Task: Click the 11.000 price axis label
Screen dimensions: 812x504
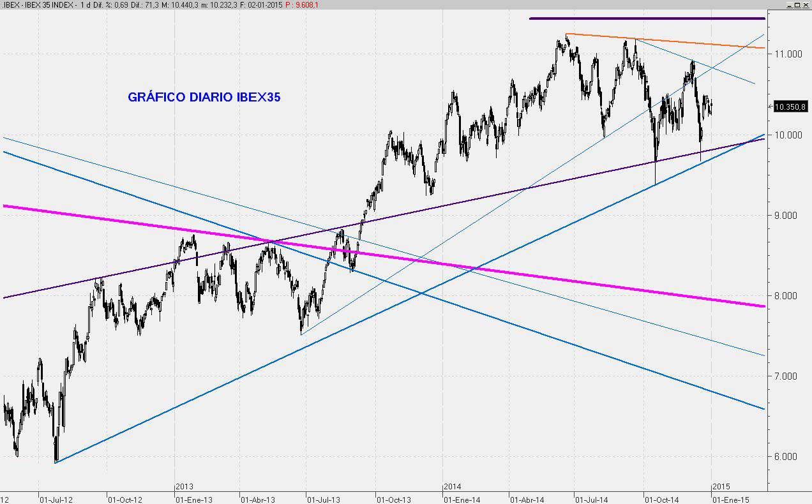Action: point(788,54)
